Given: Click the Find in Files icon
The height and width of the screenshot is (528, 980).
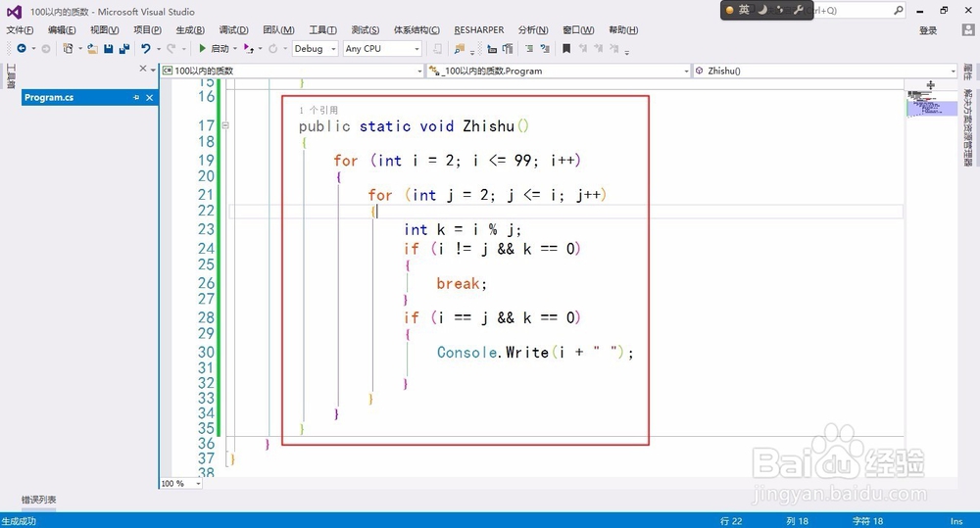Looking at the screenshot, I should click(460, 48).
